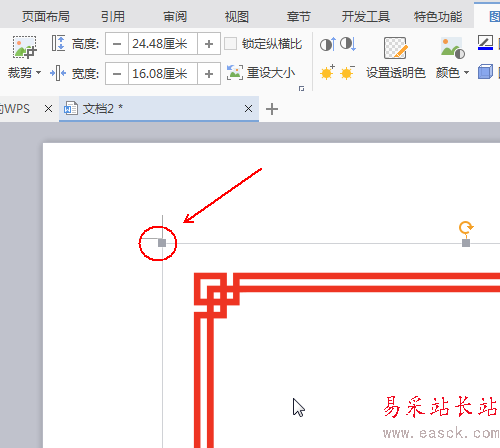Viewport: 500px width, 448px height.
Task: Switch to the 审阅 tab
Action: coord(175,16)
